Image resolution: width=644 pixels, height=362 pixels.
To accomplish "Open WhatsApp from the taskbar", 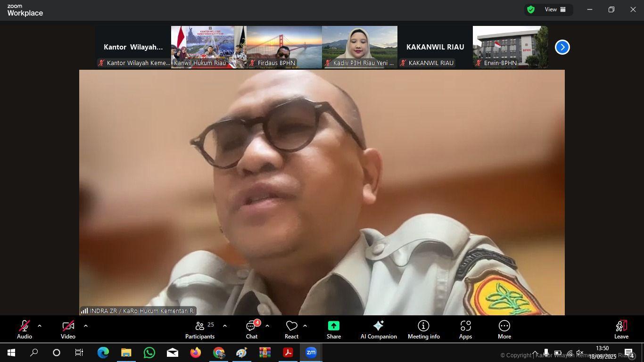I will [x=149, y=353].
